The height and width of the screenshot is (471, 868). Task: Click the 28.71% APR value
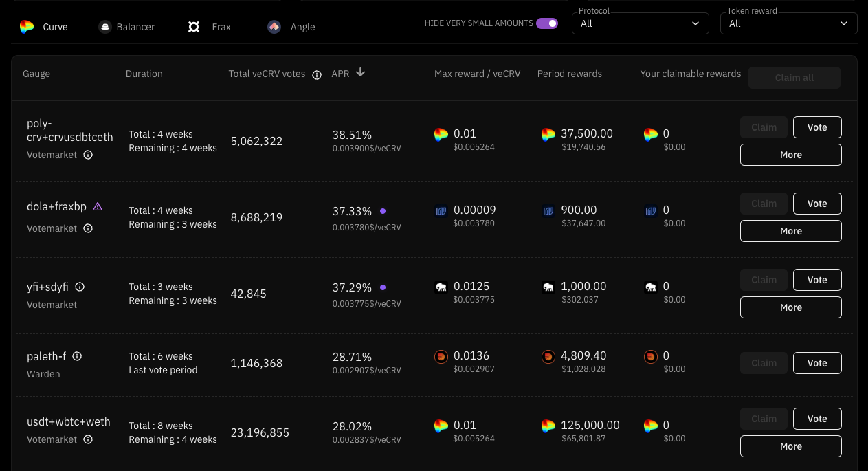352,357
